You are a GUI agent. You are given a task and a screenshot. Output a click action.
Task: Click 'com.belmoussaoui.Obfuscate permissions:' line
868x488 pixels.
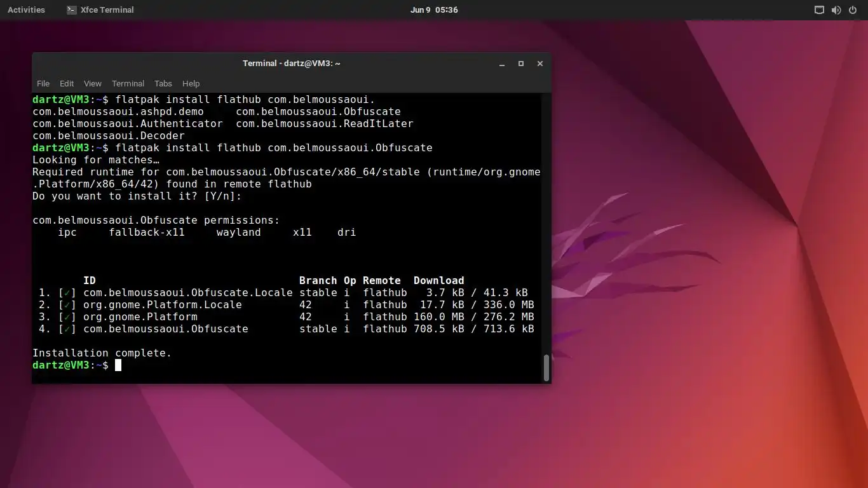(x=156, y=220)
